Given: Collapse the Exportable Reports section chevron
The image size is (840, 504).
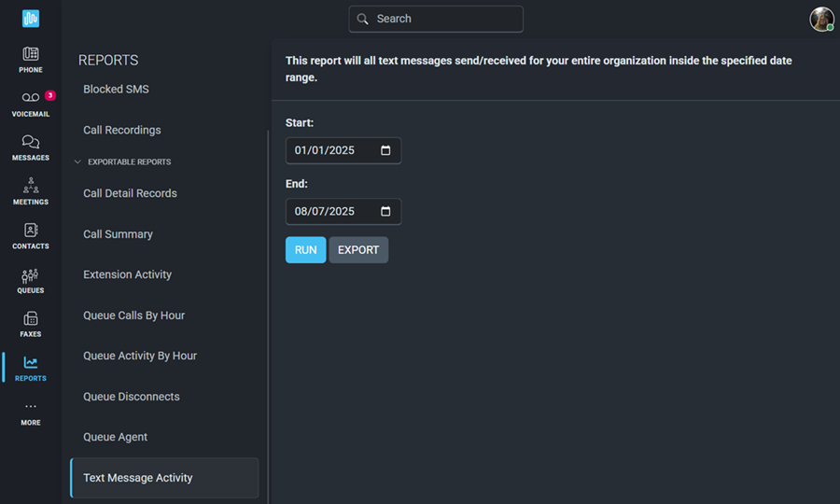Looking at the screenshot, I should point(77,161).
